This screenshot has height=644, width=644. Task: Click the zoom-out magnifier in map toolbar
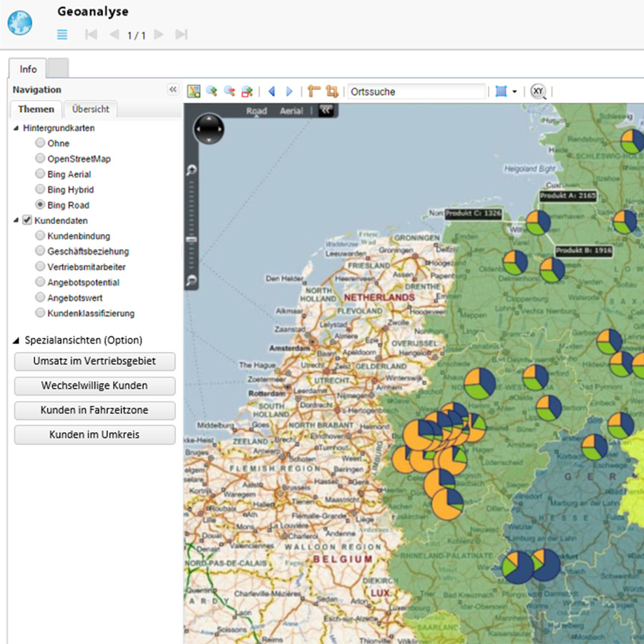click(229, 92)
